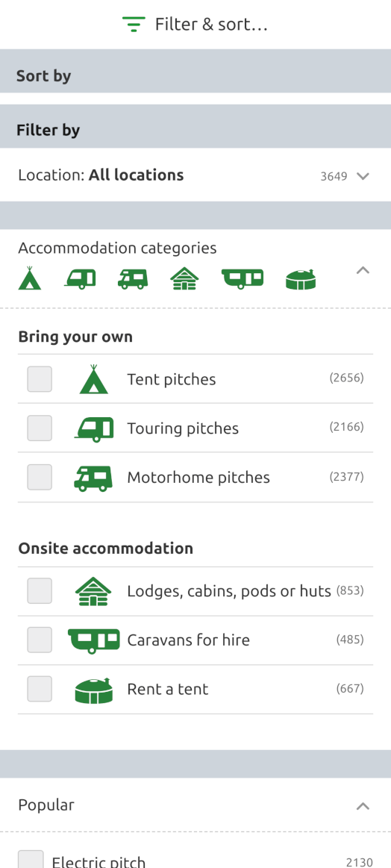The height and width of the screenshot is (868, 391).
Task: Open the Filter & sort header
Action: point(195,25)
